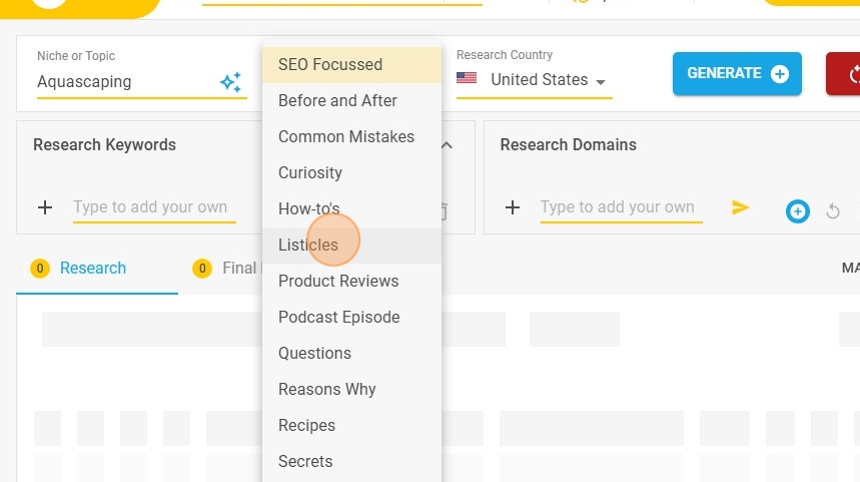The height and width of the screenshot is (482, 860).
Task: Click the blue circled plus icon
Action: [x=797, y=211]
